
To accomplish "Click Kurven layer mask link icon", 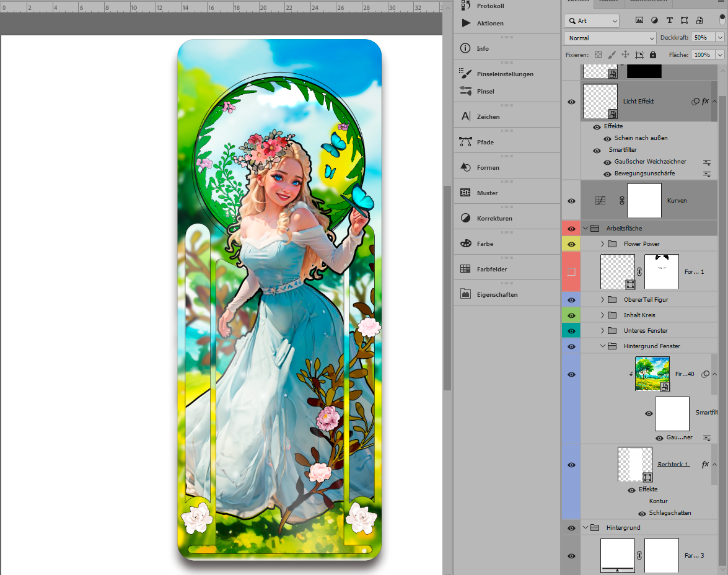I will pyautogui.click(x=621, y=200).
